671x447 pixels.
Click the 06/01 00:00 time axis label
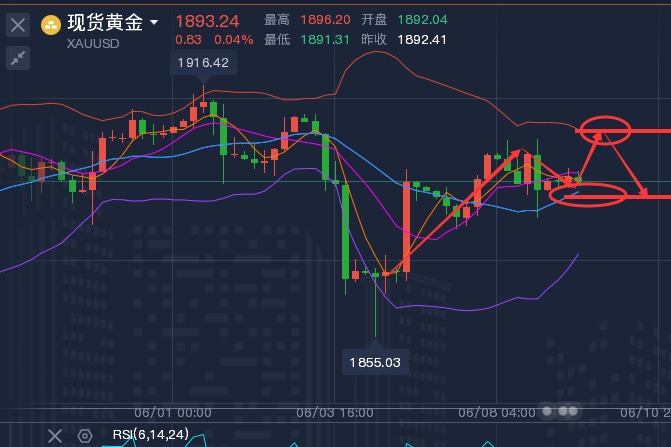click(x=173, y=412)
